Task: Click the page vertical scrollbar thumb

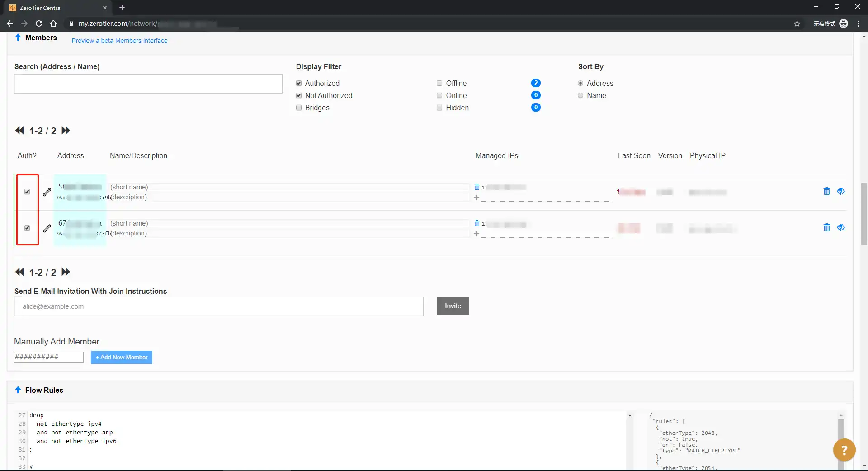Action: (x=864, y=214)
